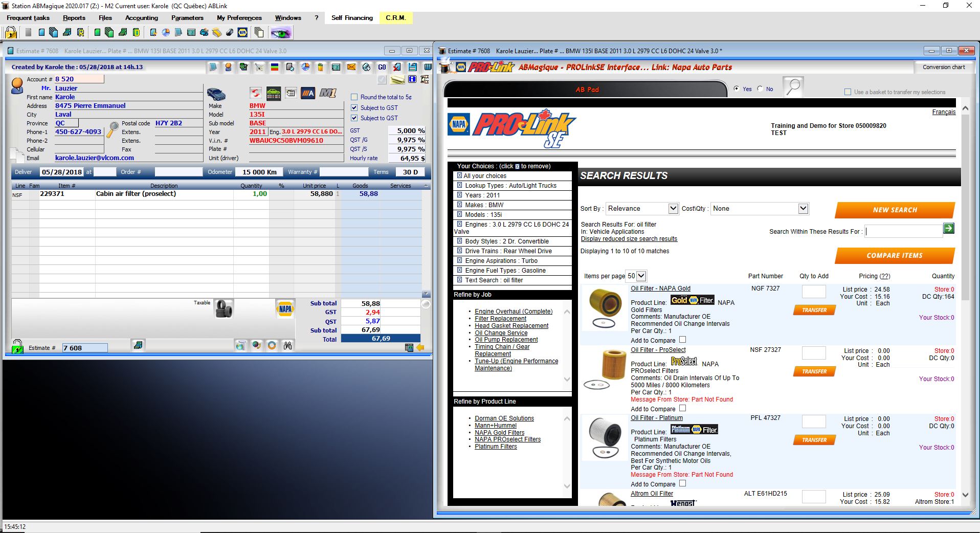
Task: Open the Accounting menu
Action: click(141, 18)
